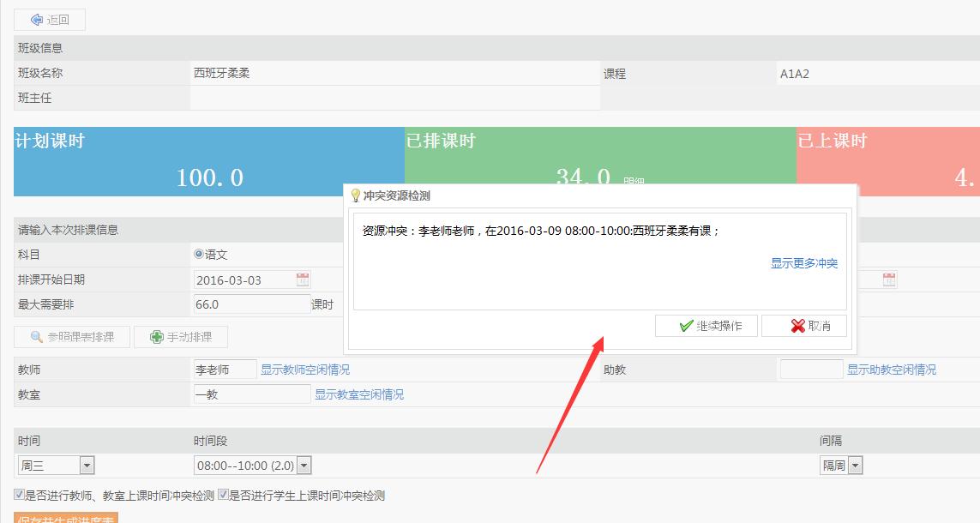Screen dimensions: 980x523
Task: Click red X on 取消
Action: click(797, 326)
